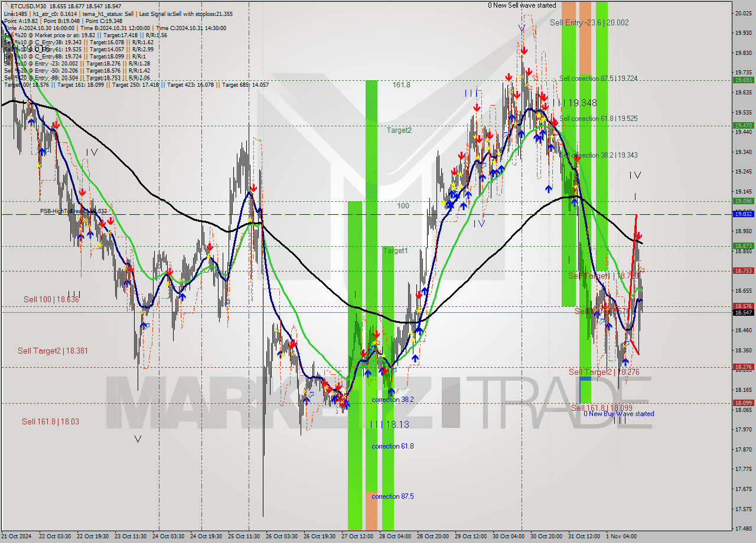This screenshot has height=543, width=756.
Task: Click the 'Sell Target2 | 18.276' label on the right
Action: pos(604,372)
